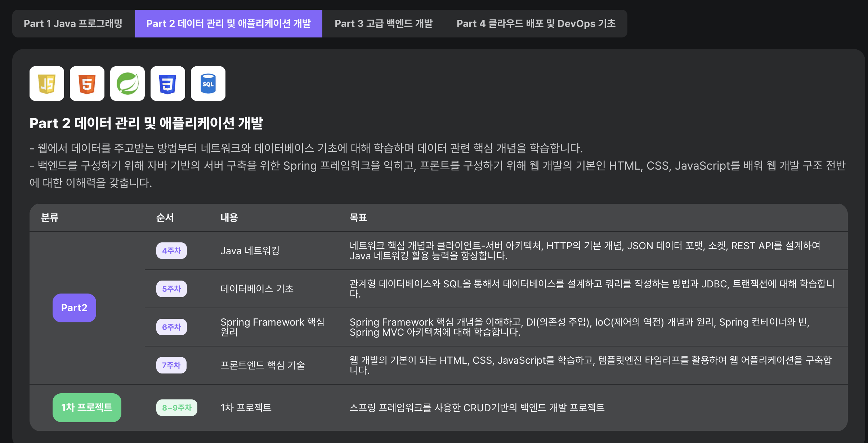Viewport: 868px width, 443px height.
Task: Click 프론트엔드 핵심 기술 row title
Action: coord(263,365)
